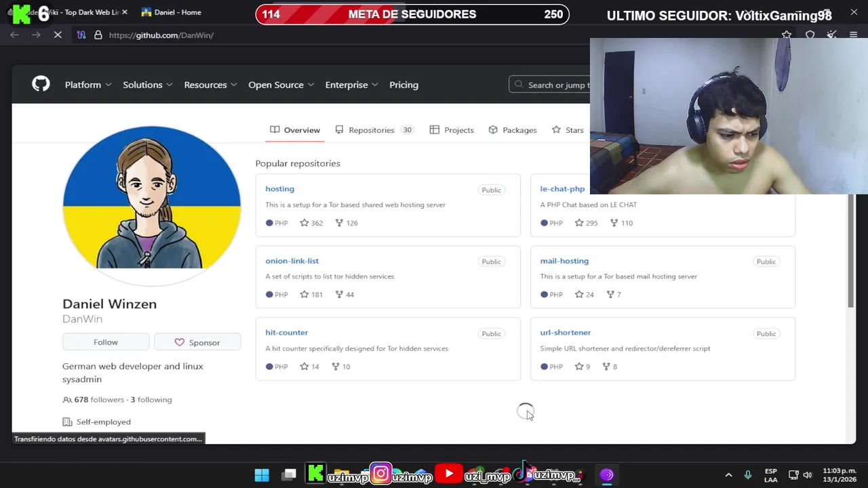View 14 stargazers of hit-counter
The image size is (868, 488).
[309, 367]
